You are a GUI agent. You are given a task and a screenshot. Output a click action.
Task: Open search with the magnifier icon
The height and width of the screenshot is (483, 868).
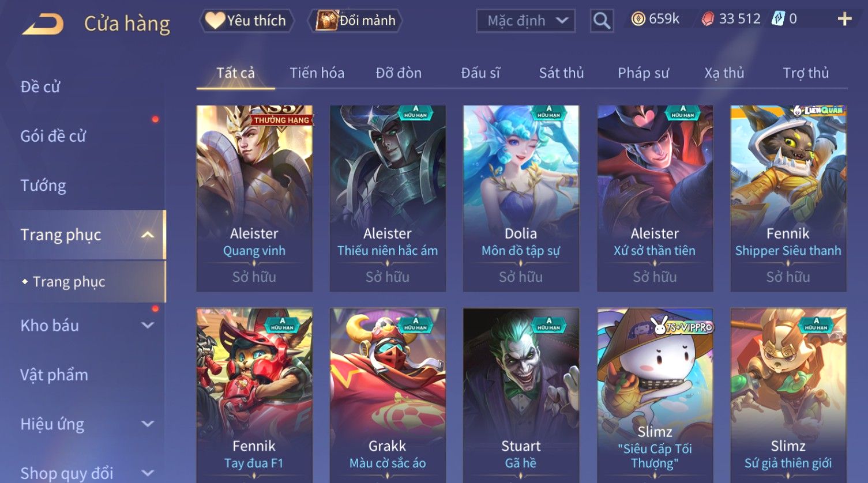[x=602, y=21]
